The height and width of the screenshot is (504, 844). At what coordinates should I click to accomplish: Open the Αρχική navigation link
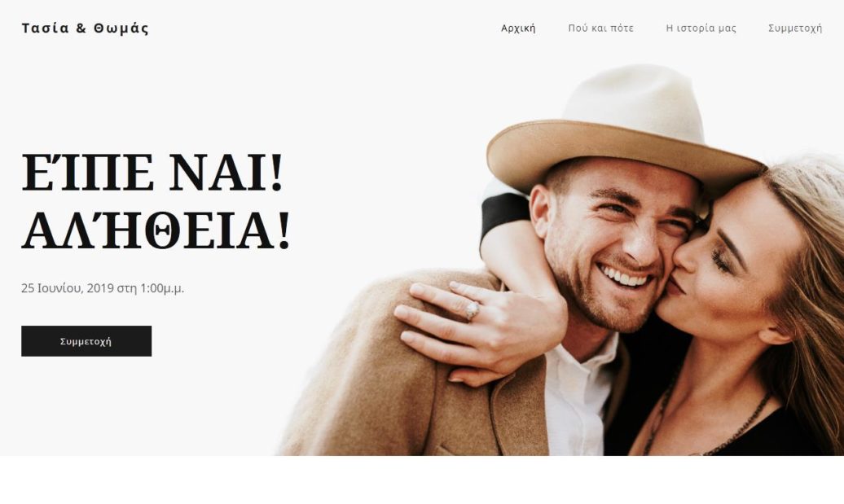(x=518, y=28)
